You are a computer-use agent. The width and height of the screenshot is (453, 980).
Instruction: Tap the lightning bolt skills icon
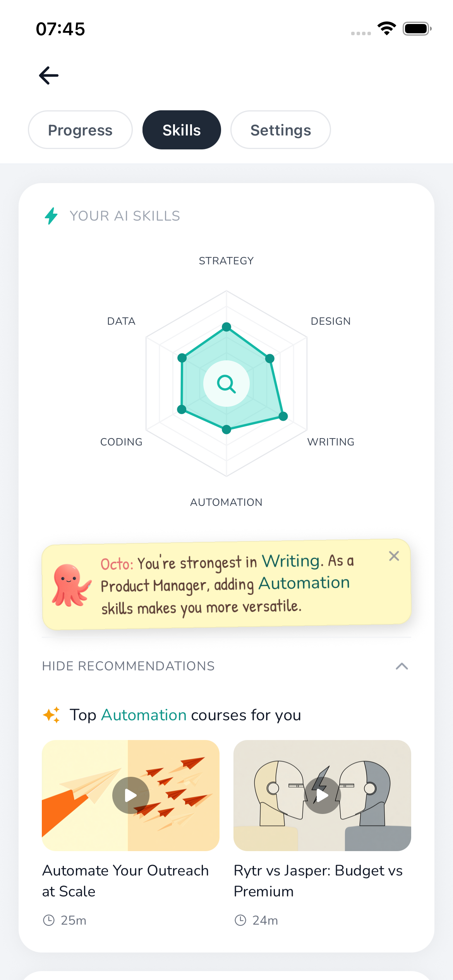pos(51,216)
